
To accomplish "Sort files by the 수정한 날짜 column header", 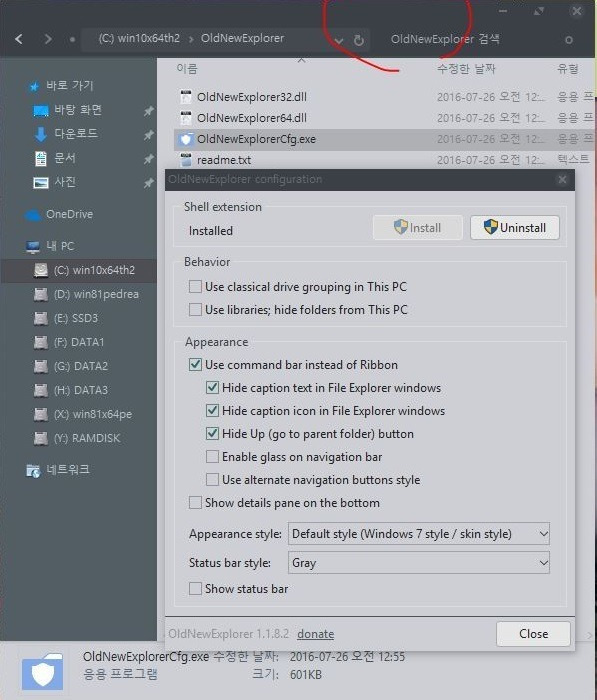I will pyautogui.click(x=466, y=69).
